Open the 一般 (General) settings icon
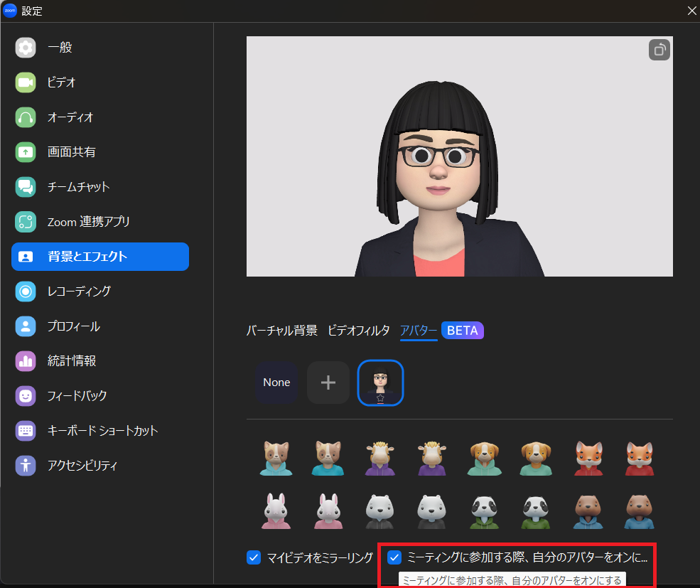700x588 pixels. 26,48
